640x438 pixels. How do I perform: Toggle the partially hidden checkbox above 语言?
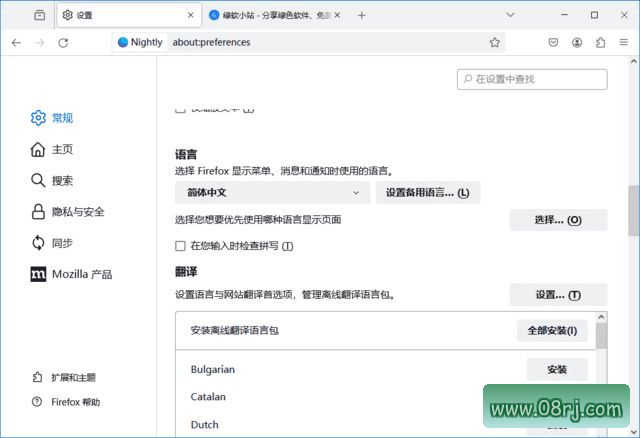pos(180,110)
